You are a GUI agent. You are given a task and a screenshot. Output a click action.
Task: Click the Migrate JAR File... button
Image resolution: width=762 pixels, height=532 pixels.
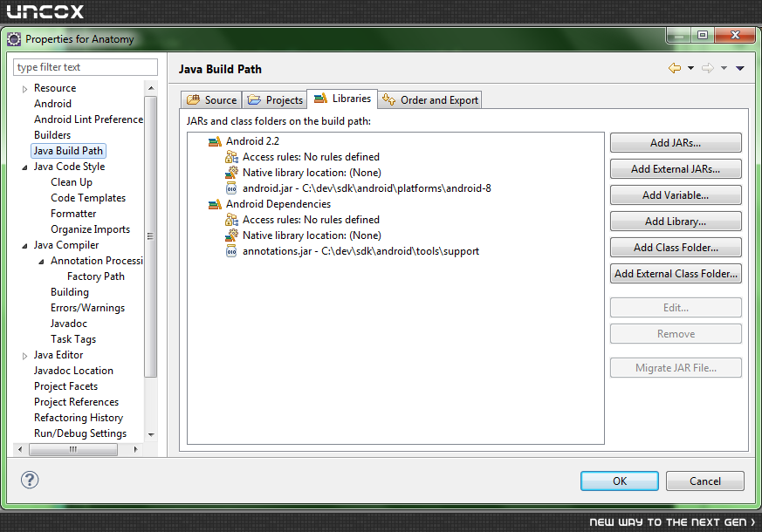[676, 368]
